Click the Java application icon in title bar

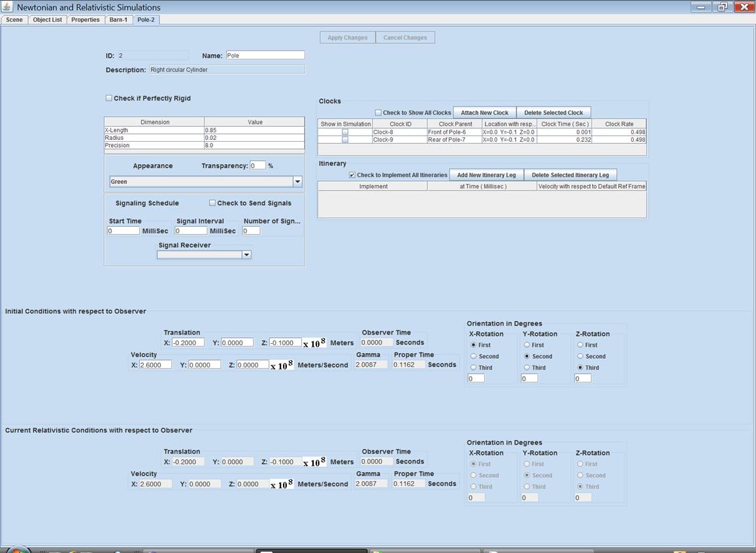pos(7,7)
